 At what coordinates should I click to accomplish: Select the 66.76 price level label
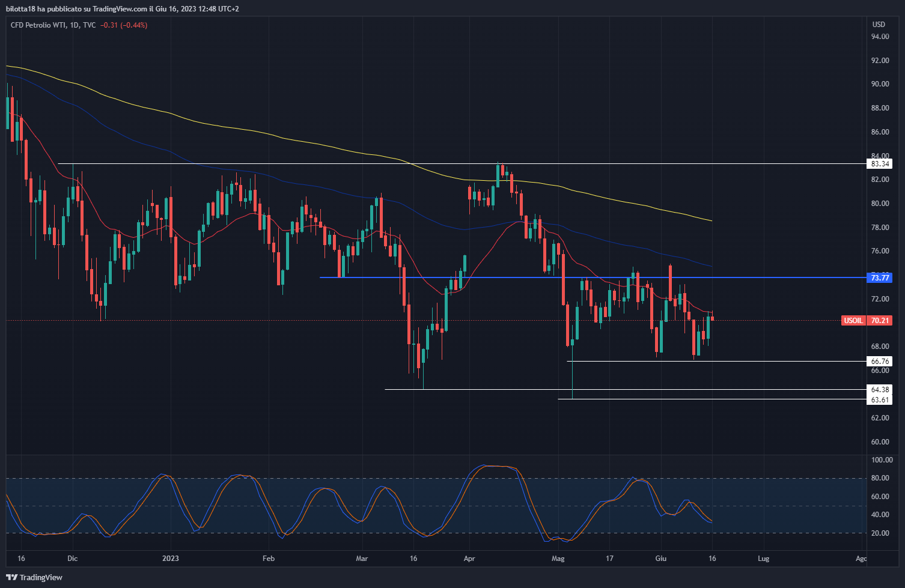880,362
